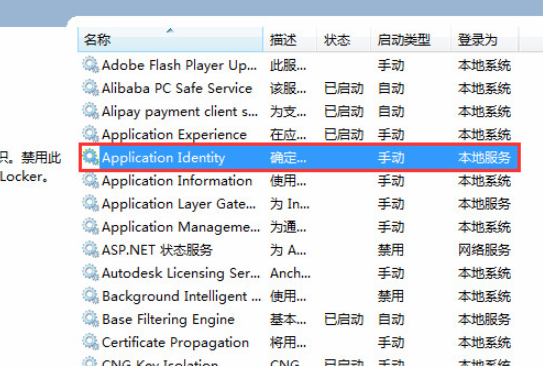The width and height of the screenshot is (543, 366).
Task: Click the Alipay payment client service gear icon
Action: (90, 111)
